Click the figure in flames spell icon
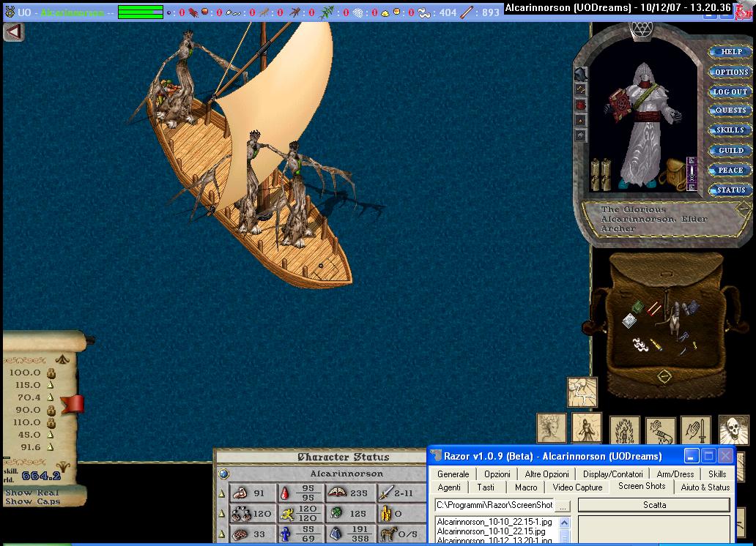The height and width of the screenshot is (546, 756). coord(624,430)
